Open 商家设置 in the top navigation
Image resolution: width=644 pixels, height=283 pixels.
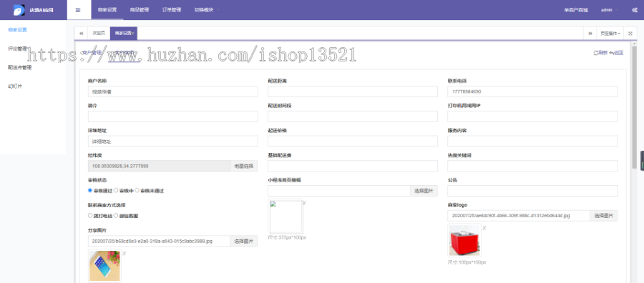tap(107, 10)
